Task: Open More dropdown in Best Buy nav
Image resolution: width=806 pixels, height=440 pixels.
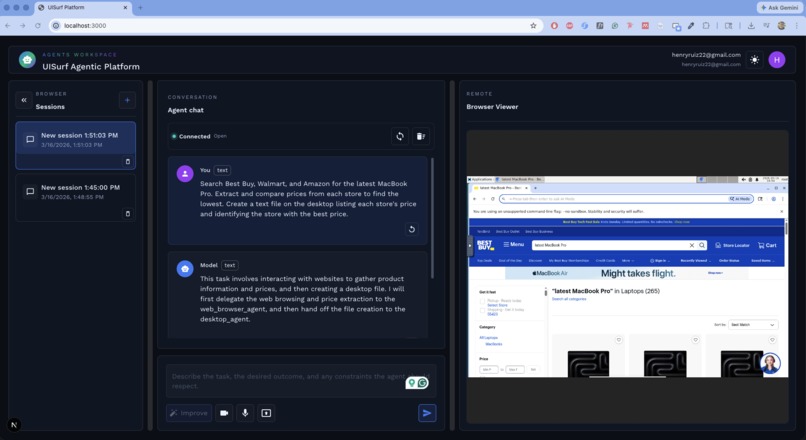Action: point(628,261)
